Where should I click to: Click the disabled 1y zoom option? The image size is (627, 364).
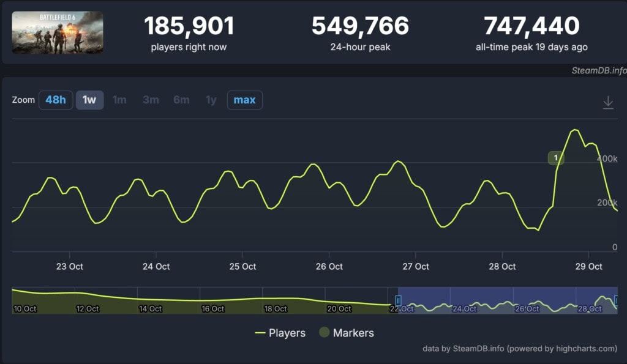(x=211, y=100)
